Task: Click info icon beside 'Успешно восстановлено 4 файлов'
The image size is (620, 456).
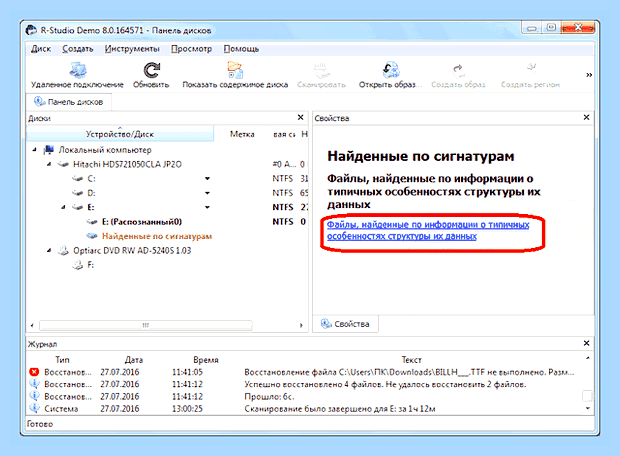Action: pyautogui.click(x=34, y=384)
